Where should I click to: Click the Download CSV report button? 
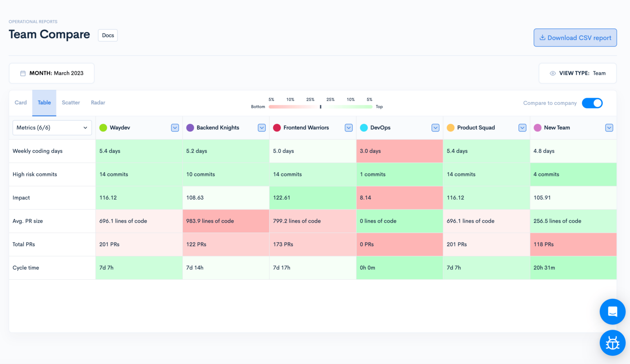[x=575, y=37]
